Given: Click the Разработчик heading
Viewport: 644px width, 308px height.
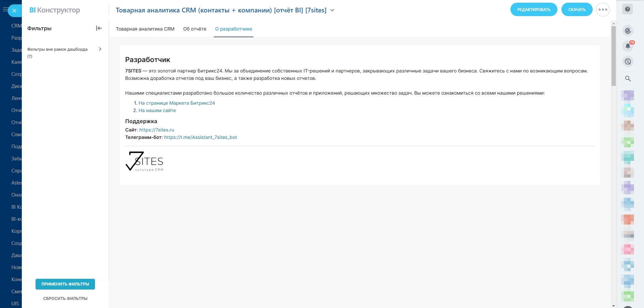Looking at the screenshot, I should [148, 60].
